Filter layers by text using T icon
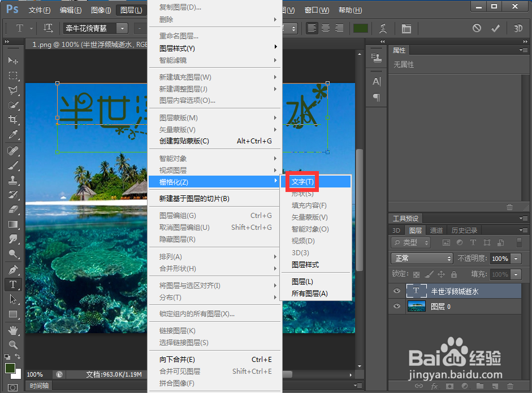The height and width of the screenshot is (393, 532). click(x=473, y=242)
